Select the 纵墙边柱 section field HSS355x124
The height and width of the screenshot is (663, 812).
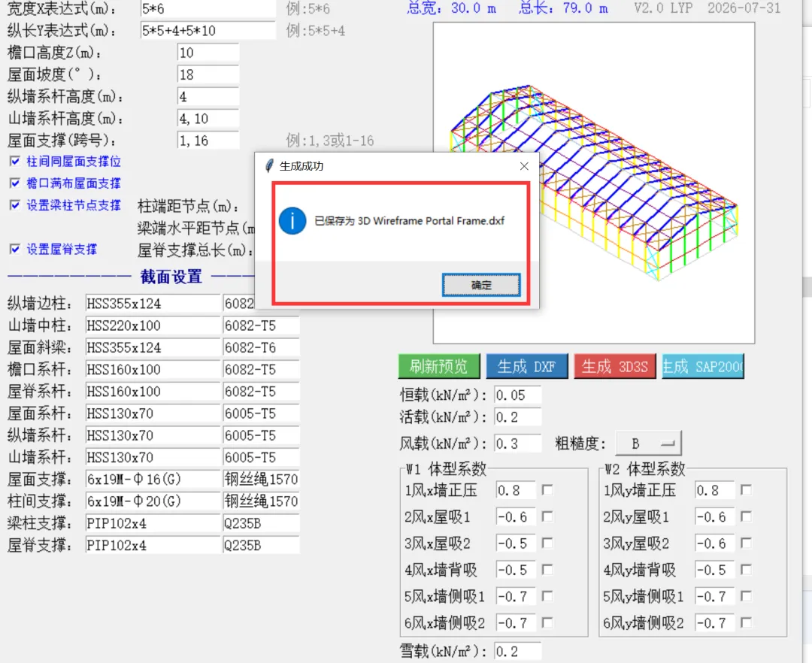(x=153, y=304)
